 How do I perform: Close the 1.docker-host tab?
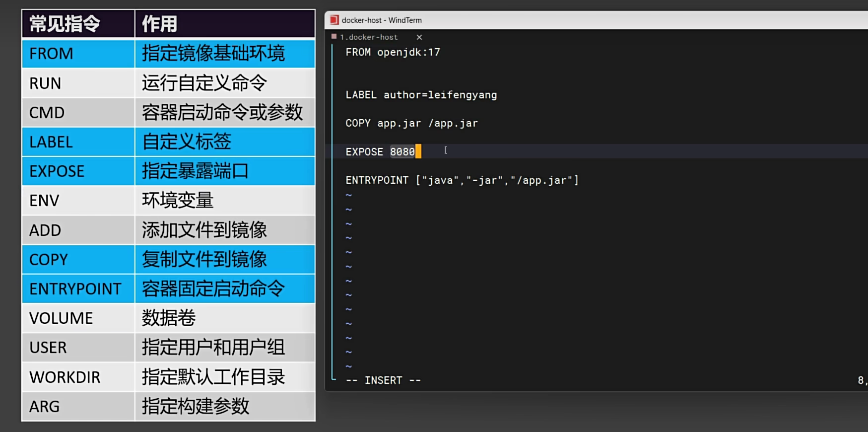(x=419, y=37)
